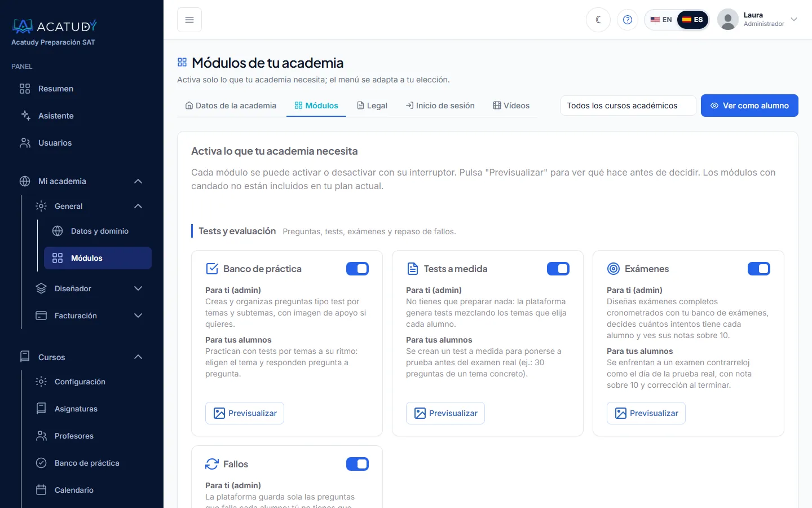Open Todos los cursos académicos dropdown
The width and height of the screenshot is (812, 508).
pyautogui.click(x=628, y=106)
